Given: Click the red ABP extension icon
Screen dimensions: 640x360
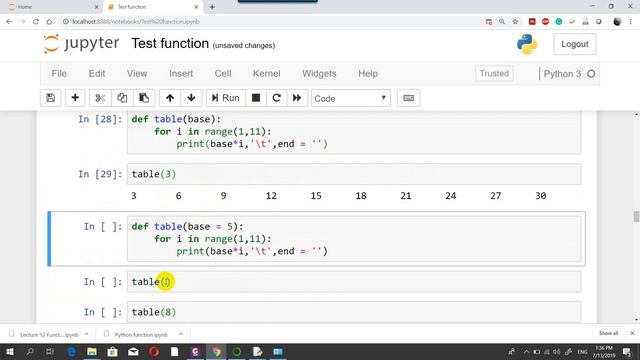Looking at the screenshot, I should 545,22.
